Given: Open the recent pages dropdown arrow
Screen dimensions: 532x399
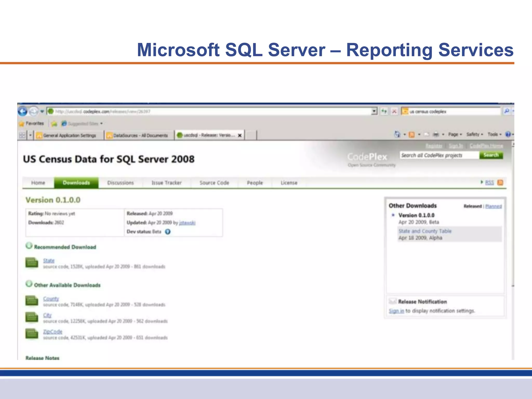Looking at the screenshot, I should 42,111.
